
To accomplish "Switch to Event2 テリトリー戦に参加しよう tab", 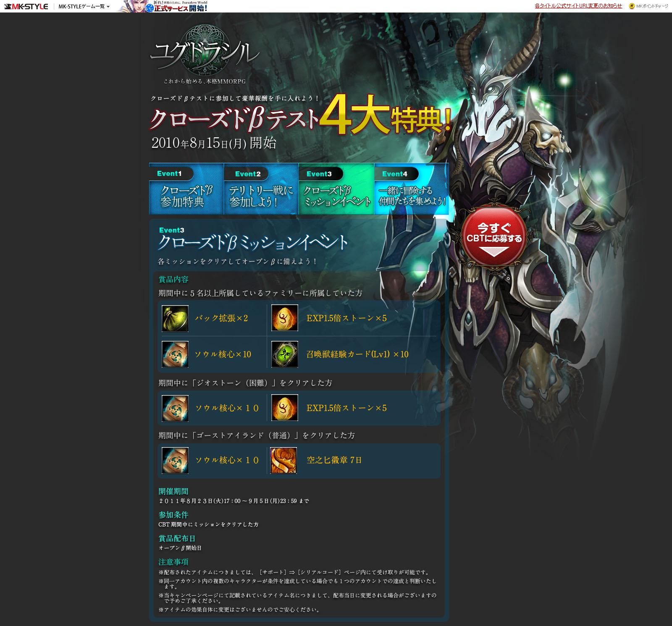I will tap(261, 189).
